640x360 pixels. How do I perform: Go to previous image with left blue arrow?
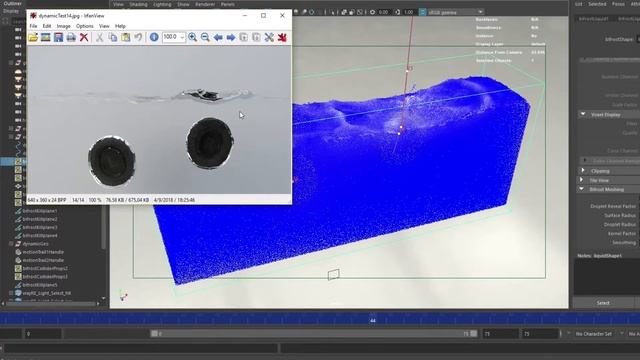(x=218, y=38)
